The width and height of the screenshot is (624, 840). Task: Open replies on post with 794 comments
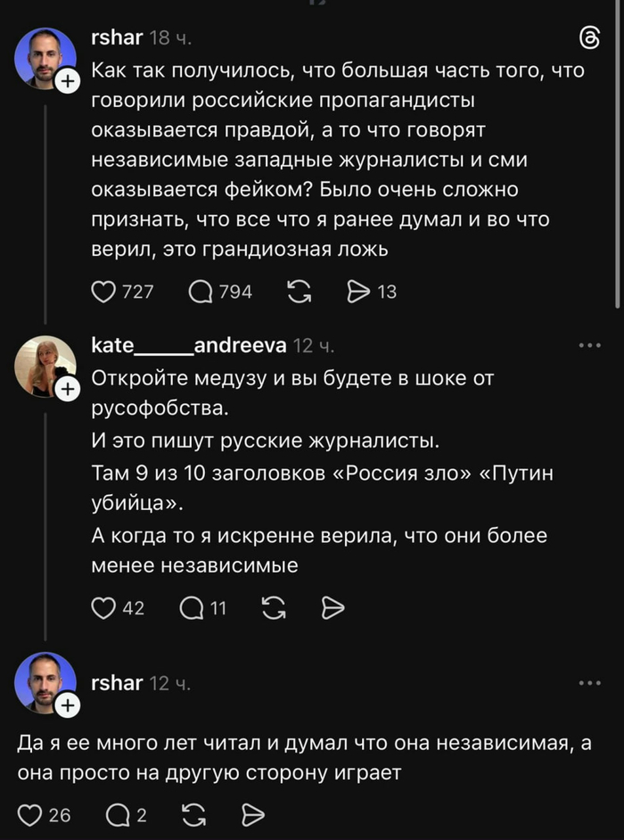(201, 292)
